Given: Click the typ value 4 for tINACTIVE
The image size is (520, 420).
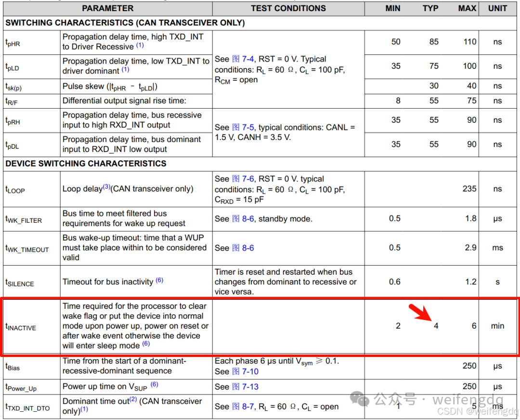Looking at the screenshot, I should 436,326.
